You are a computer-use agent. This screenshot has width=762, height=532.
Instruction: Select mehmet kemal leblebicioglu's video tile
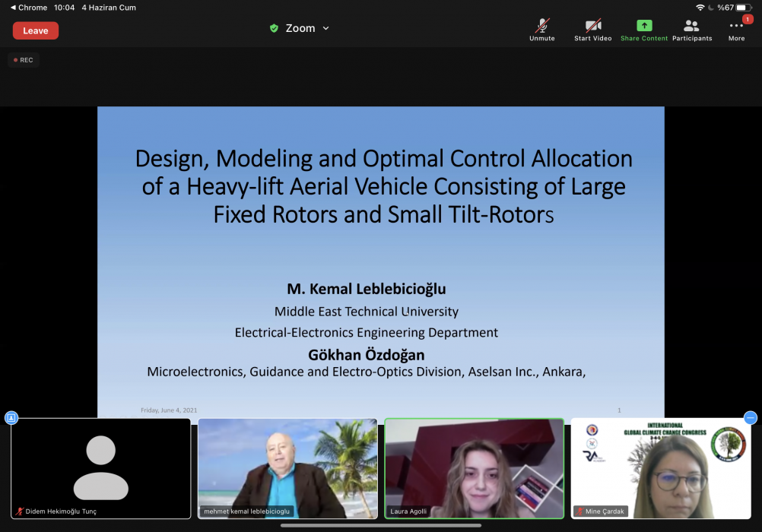tap(287, 464)
